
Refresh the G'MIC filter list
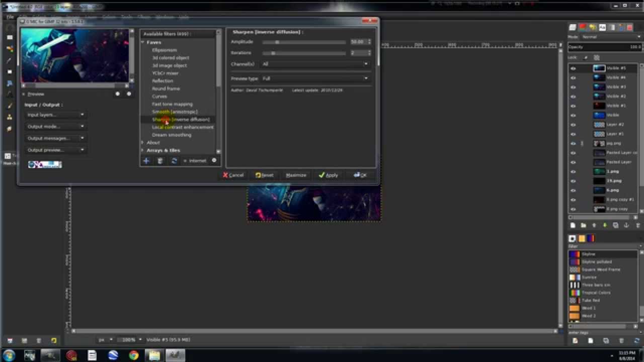click(x=174, y=160)
